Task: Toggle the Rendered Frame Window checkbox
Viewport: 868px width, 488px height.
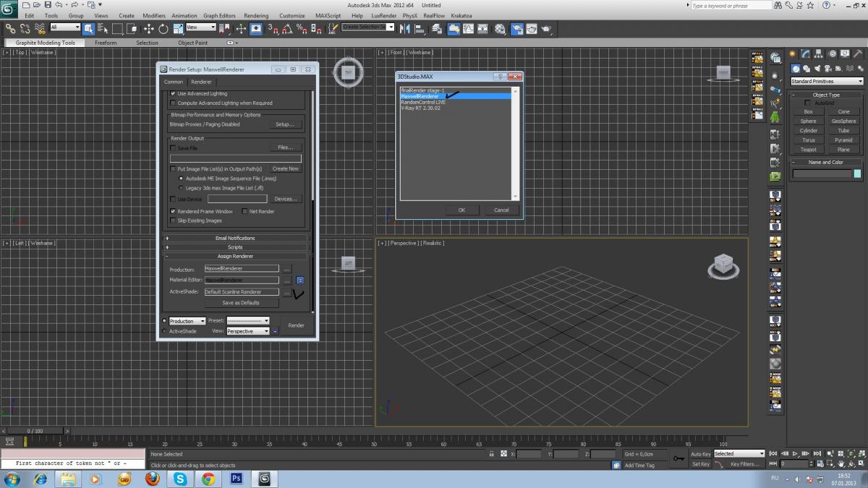Action: tap(173, 212)
